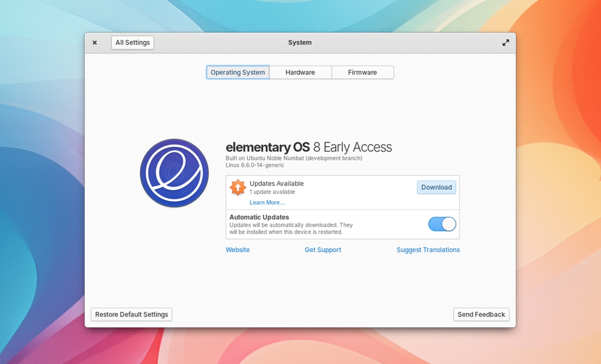Click the 'Updates Available' label
Screen dimensions: 601x364
(x=277, y=183)
